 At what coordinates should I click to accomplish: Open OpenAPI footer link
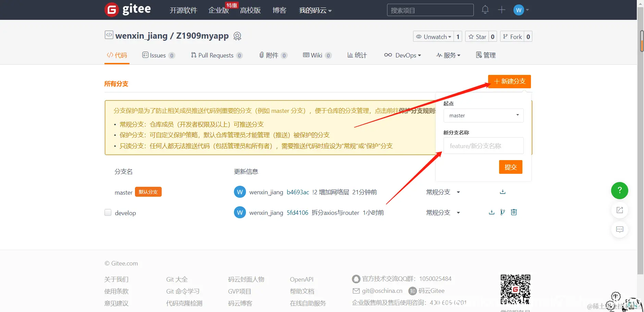click(301, 279)
